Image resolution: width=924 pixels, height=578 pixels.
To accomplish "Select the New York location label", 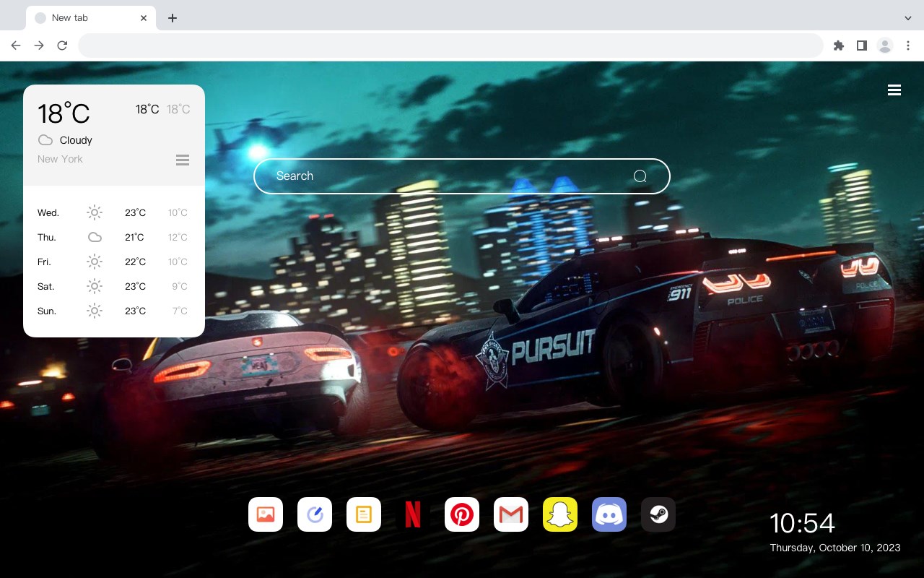I will point(60,159).
